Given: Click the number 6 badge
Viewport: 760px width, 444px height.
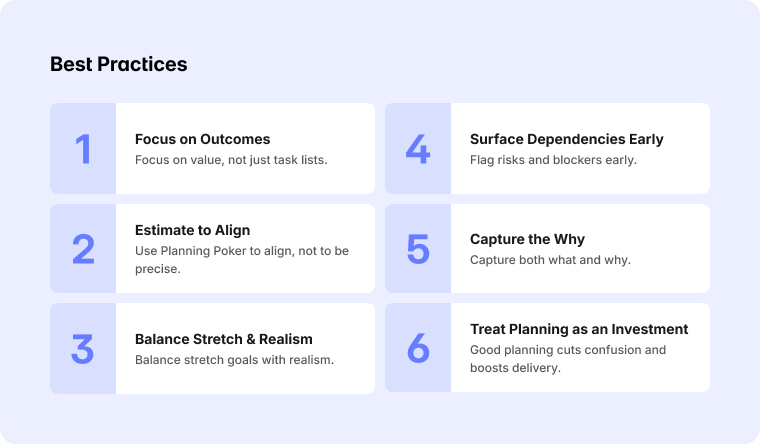Looking at the screenshot, I should coord(418,348).
